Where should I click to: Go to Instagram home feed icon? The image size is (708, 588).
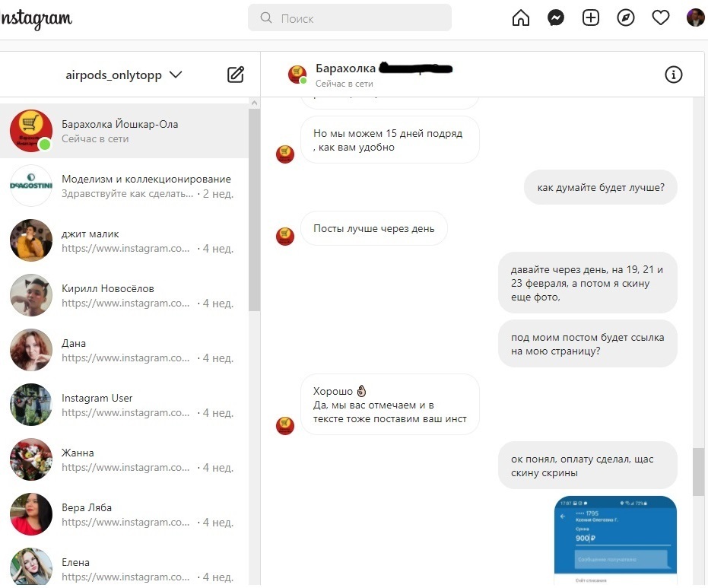pyautogui.click(x=521, y=18)
